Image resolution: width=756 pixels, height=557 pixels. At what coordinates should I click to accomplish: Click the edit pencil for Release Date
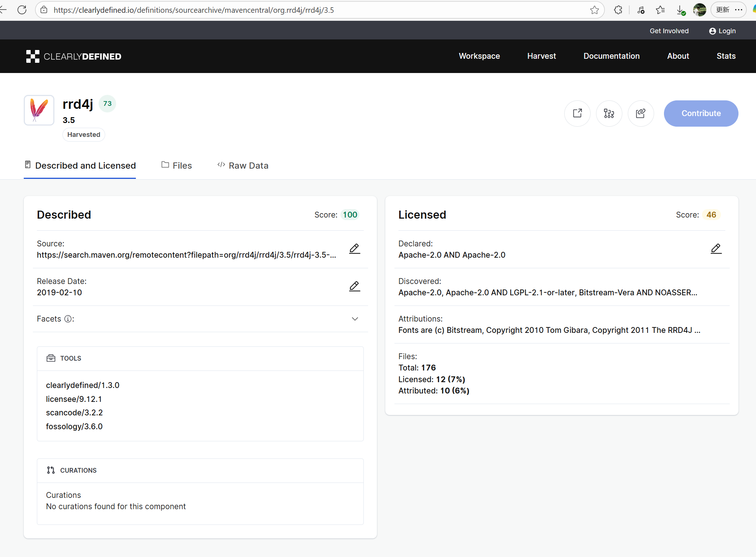tap(354, 287)
